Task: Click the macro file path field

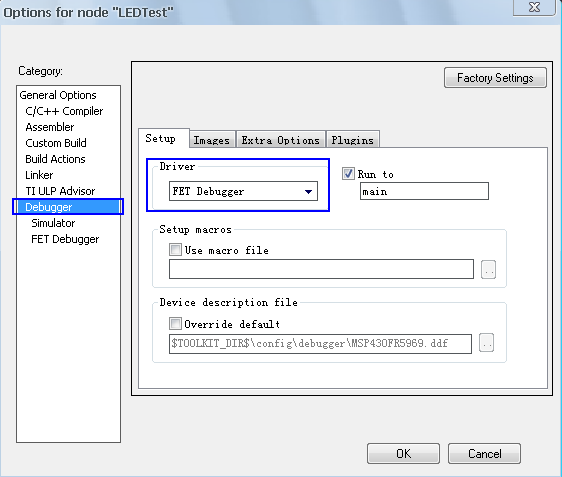Action: click(x=321, y=269)
